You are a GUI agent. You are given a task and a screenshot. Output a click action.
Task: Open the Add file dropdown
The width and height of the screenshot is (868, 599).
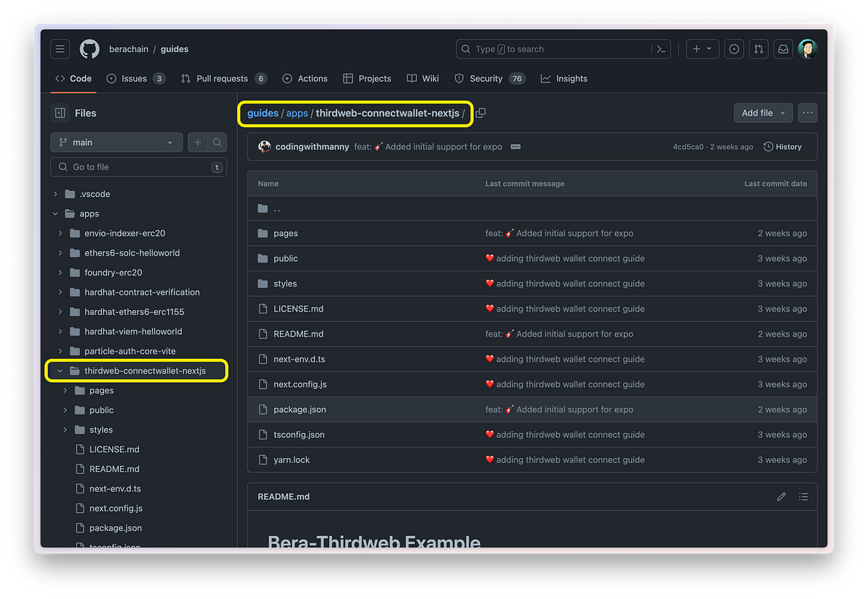click(763, 113)
